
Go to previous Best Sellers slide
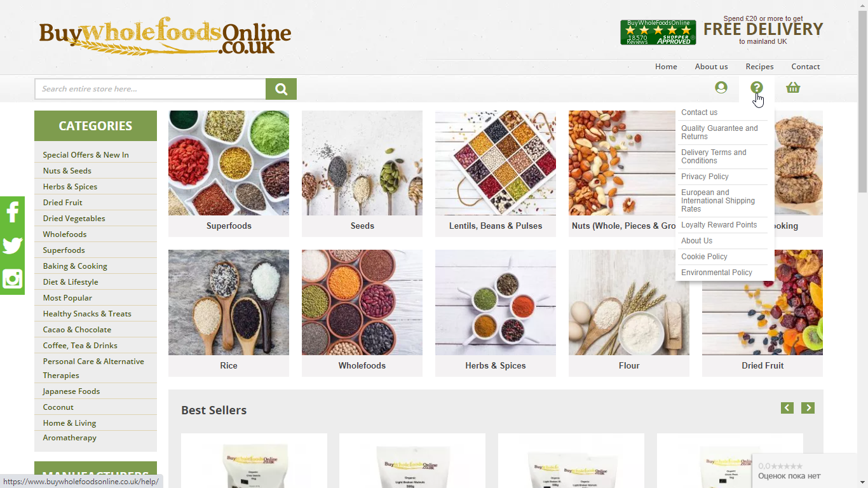coord(787,408)
